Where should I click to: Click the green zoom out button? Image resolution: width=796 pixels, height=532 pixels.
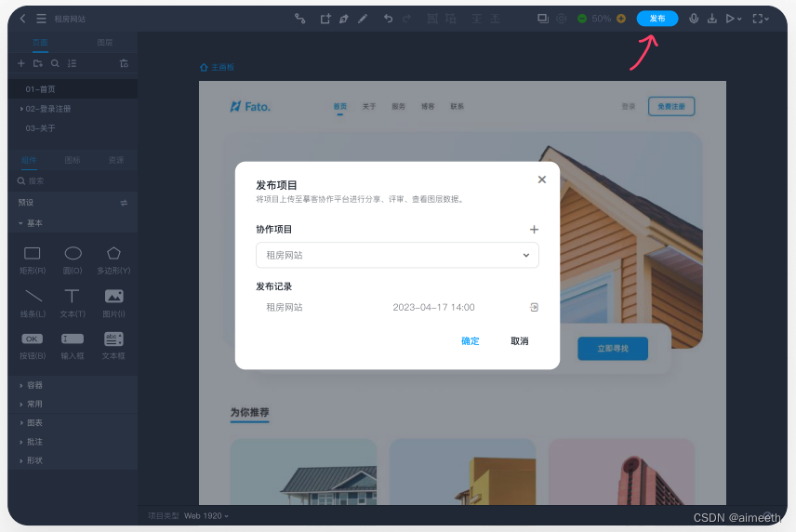coord(582,19)
